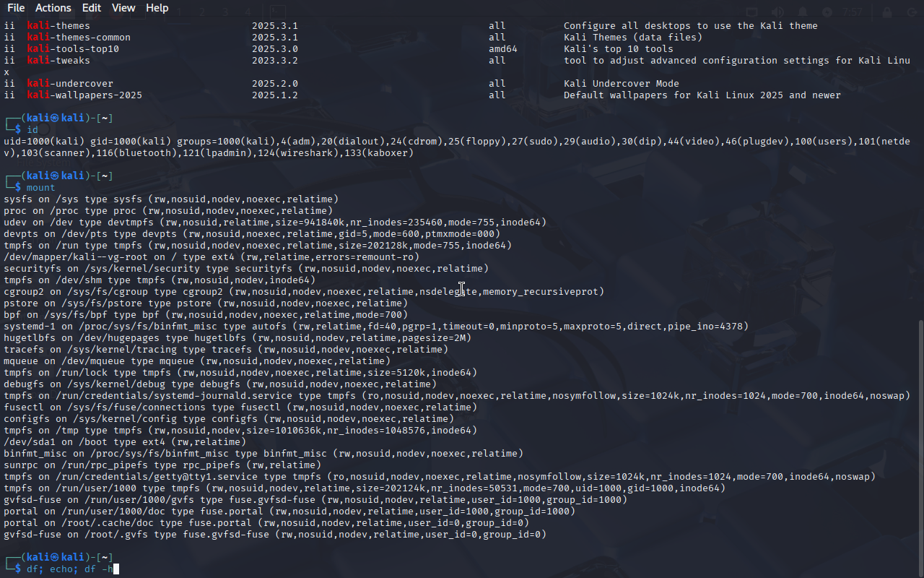Open the Help menu
The image size is (924, 578).
(x=157, y=8)
